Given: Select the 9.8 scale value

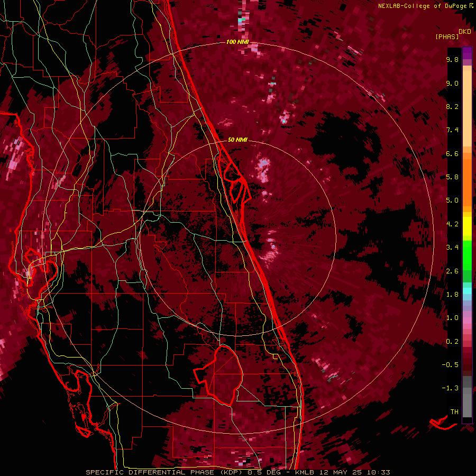Looking at the screenshot, I should [452, 59].
